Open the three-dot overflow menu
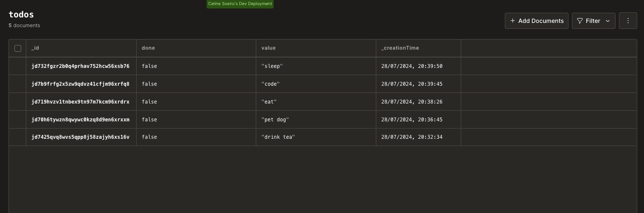644x213 pixels. 628,21
